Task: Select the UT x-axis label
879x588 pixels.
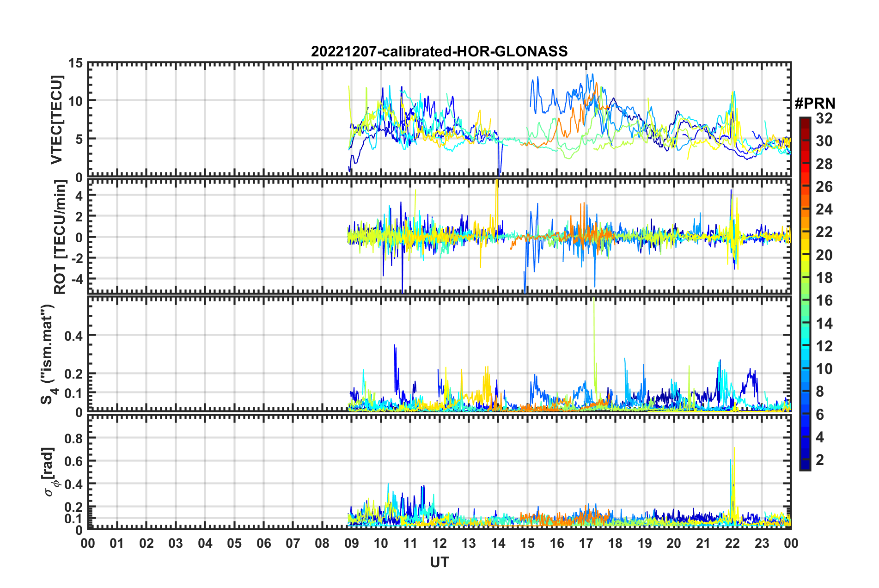Action: click(x=439, y=562)
